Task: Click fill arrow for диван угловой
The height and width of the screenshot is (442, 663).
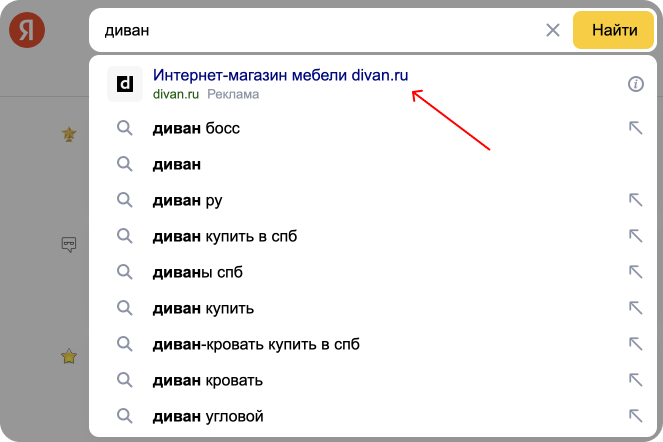Action: pyautogui.click(x=636, y=416)
